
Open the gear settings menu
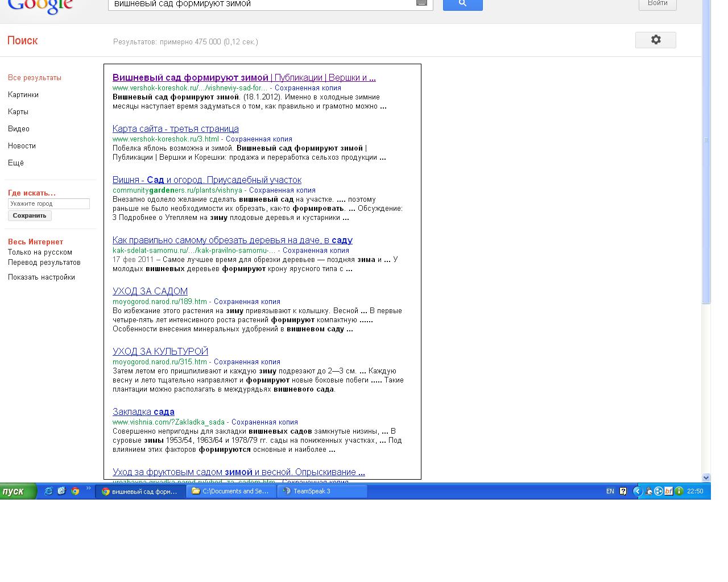(x=655, y=40)
